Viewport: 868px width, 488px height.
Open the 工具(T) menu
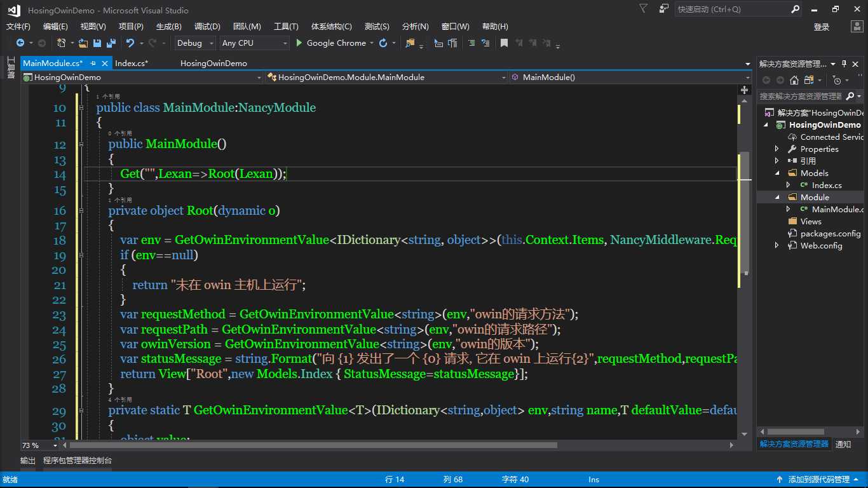[286, 27]
